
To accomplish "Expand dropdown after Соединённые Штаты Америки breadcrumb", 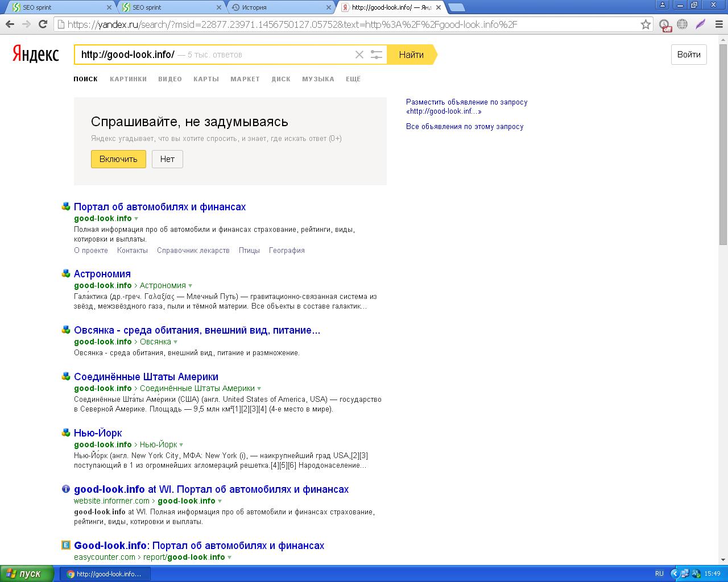I will (x=259, y=389).
